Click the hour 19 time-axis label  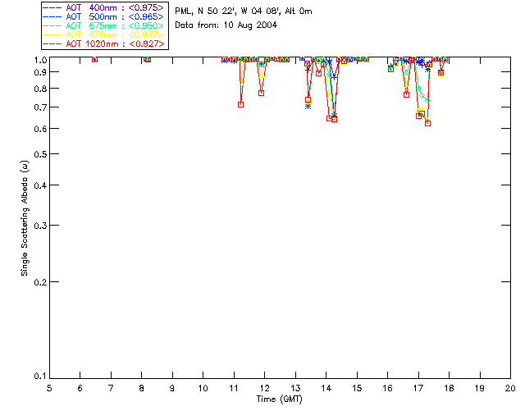tap(480, 388)
